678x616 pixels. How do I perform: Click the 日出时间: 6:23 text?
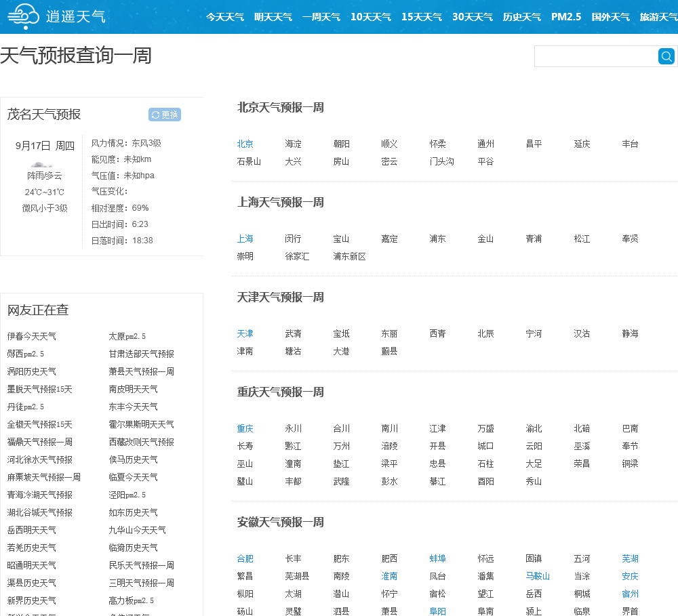[120, 224]
